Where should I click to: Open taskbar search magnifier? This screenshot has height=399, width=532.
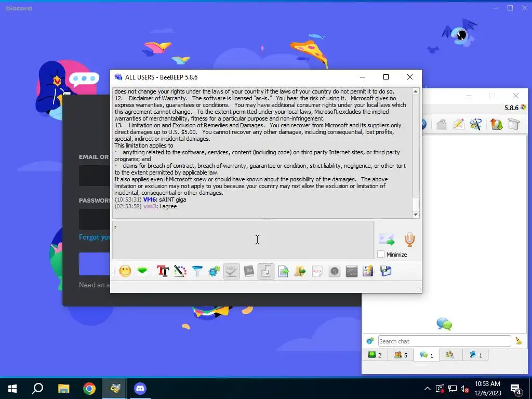pos(37,389)
